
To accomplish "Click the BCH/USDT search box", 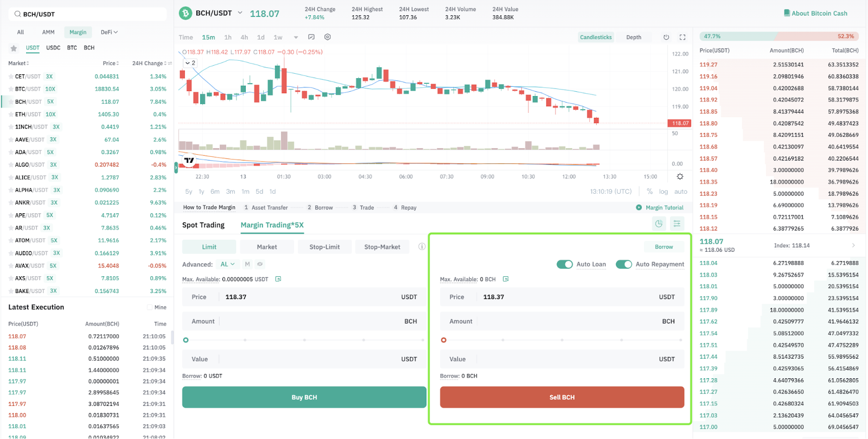I will coord(88,14).
